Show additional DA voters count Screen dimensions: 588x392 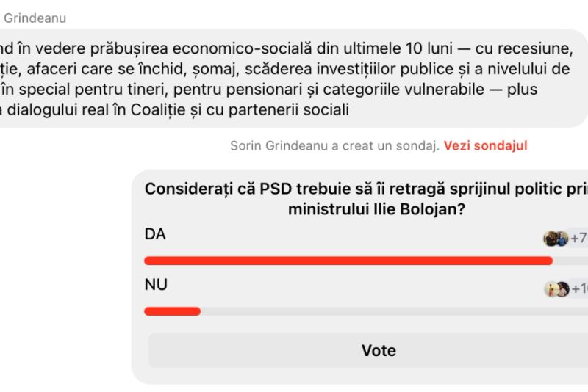pyautogui.click(x=578, y=238)
